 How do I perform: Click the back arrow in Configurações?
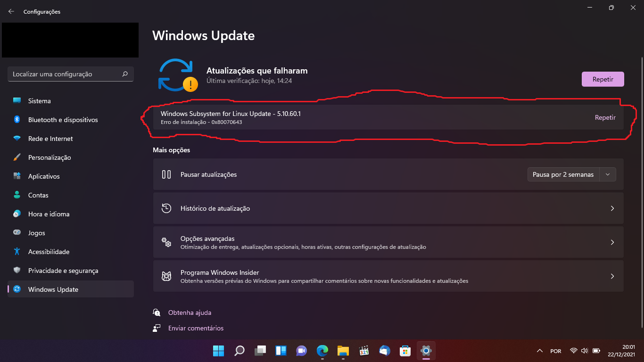pos(11,11)
